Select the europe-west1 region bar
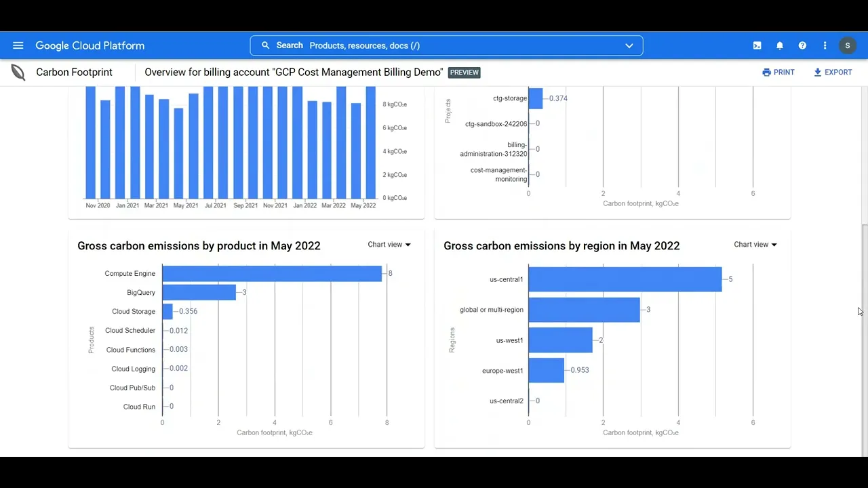 (x=546, y=371)
